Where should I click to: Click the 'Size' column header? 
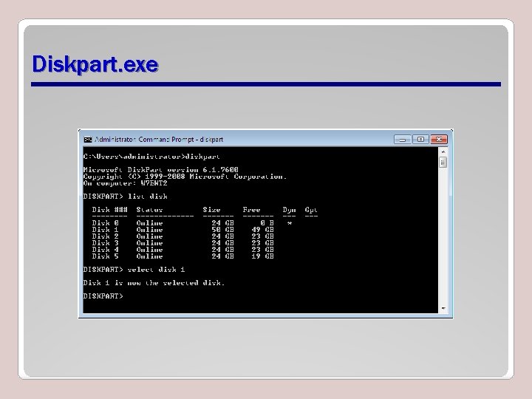tap(212, 210)
